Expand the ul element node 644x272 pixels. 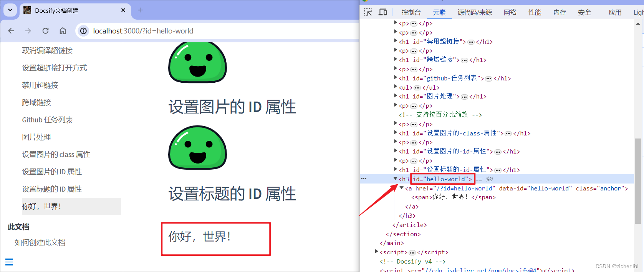(x=396, y=87)
